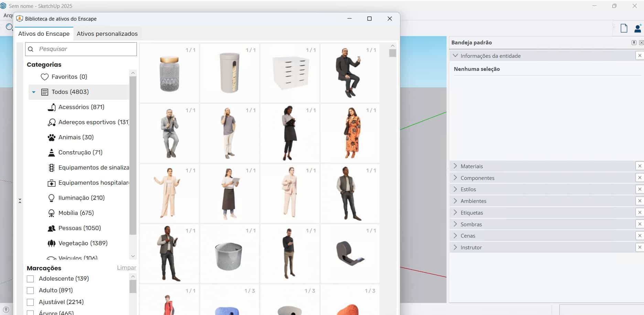The width and height of the screenshot is (644, 315).
Task: Select the glass jar asset thumbnail
Action: coord(169,73)
